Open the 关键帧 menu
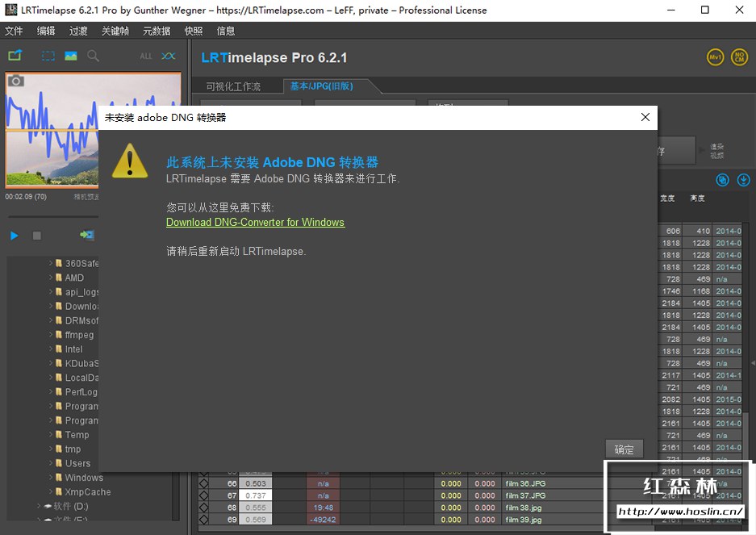 click(115, 31)
